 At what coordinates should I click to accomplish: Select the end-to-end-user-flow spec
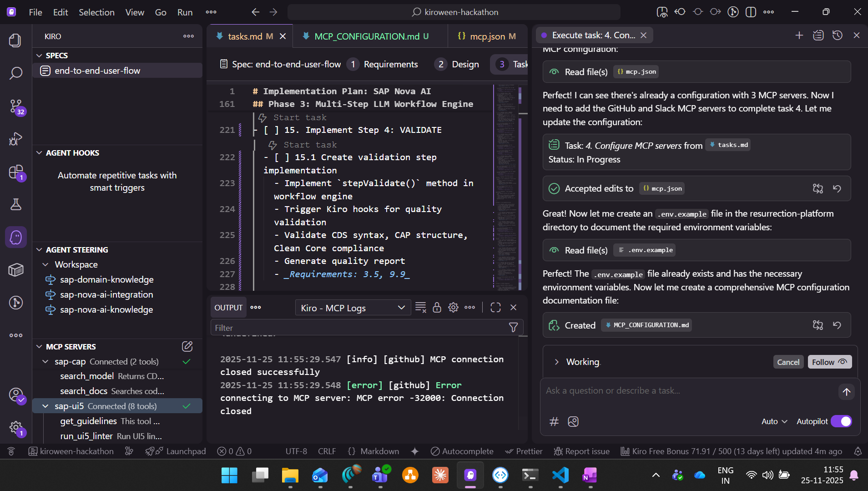click(x=117, y=71)
